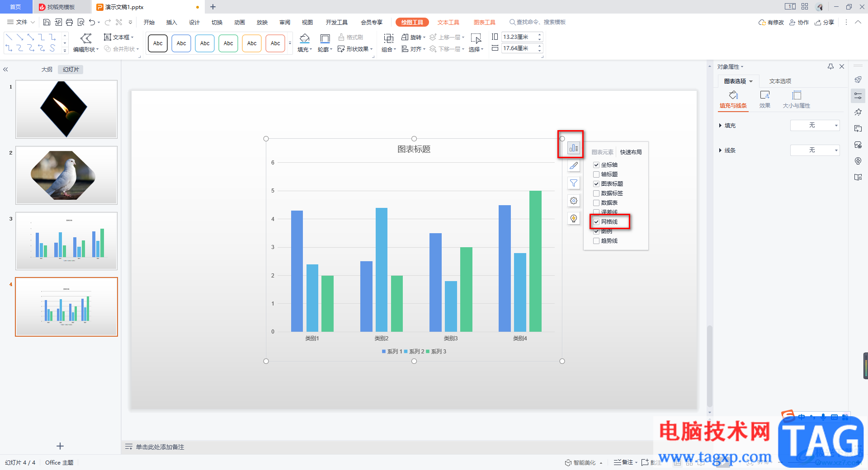
Task: Apply the orange-outlined Abc shape style
Action: click(252, 43)
